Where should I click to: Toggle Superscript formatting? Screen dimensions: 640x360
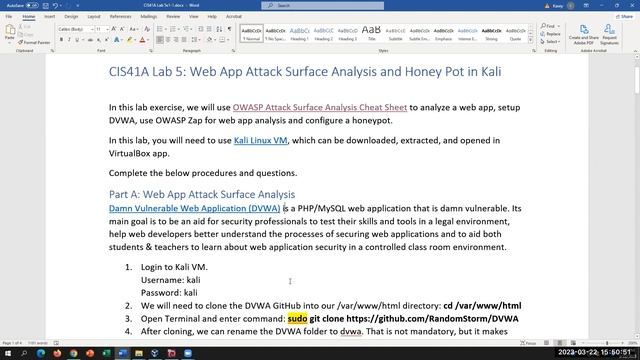(x=107, y=40)
